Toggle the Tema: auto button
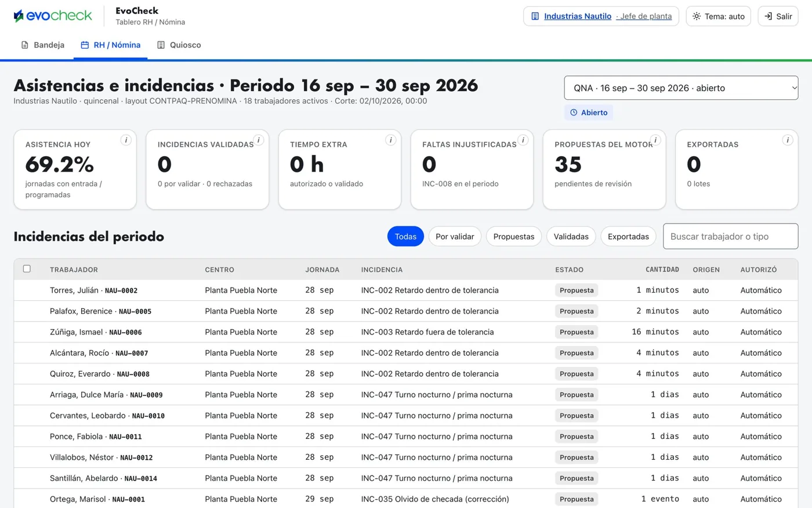812x508 pixels. tap(718, 16)
